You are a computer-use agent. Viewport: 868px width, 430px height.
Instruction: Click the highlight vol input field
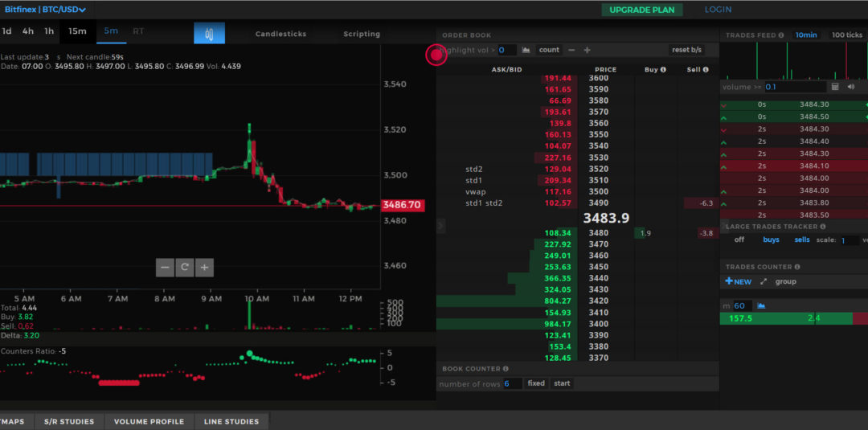coord(506,50)
